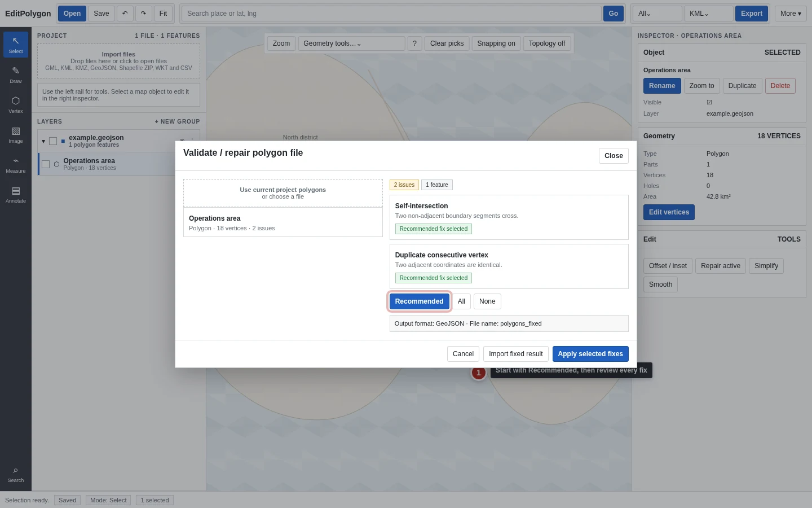This screenshot has width=812, height=508.
Task: Click Duplicate in inspector
Action: (x=743, y=86)
